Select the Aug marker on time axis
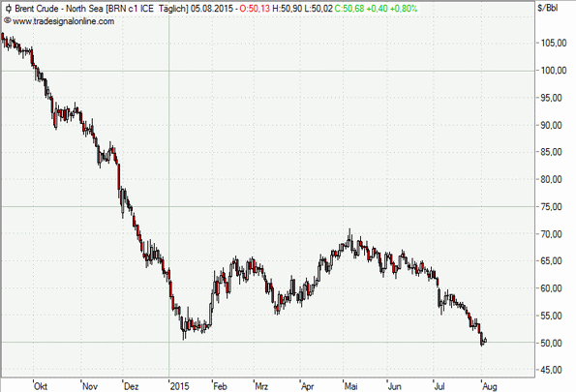 pyautogui.click(x=490, y=386)
